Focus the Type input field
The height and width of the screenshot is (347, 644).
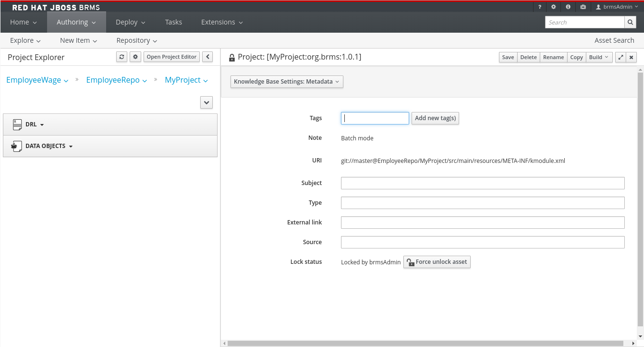[483, 203]
